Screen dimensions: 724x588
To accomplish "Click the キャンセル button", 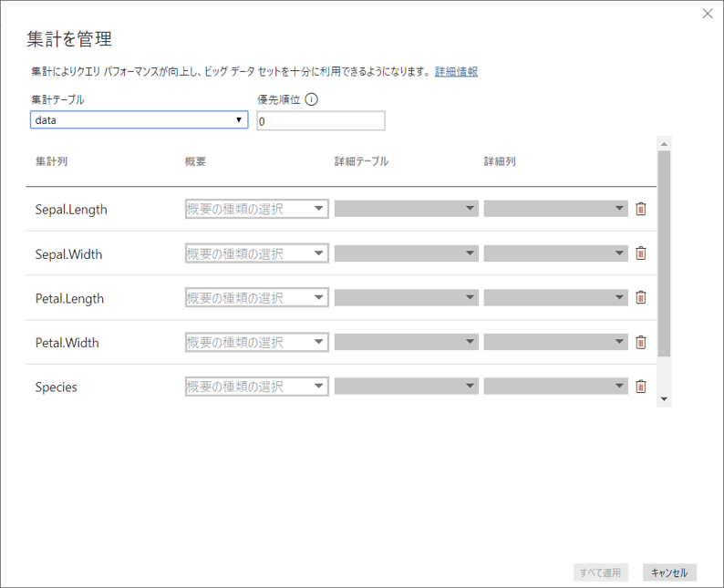I will point(669,573).
